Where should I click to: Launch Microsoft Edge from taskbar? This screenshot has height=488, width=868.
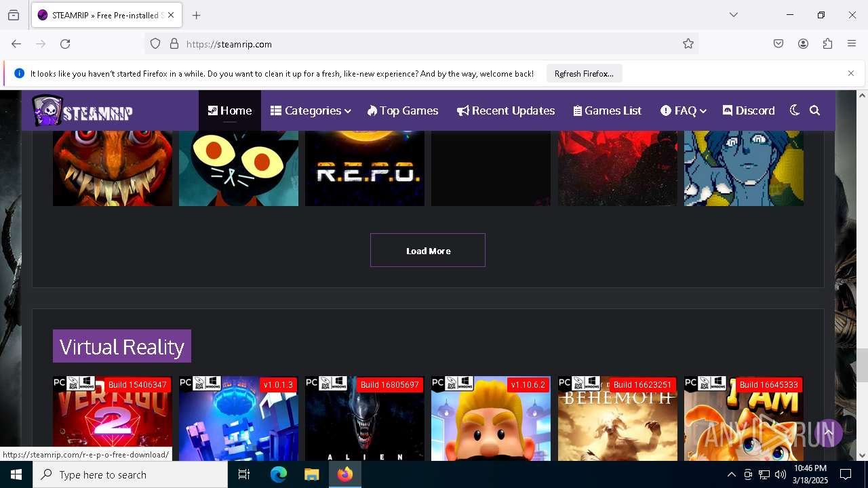pyautogui.click(x=279, y=474)
